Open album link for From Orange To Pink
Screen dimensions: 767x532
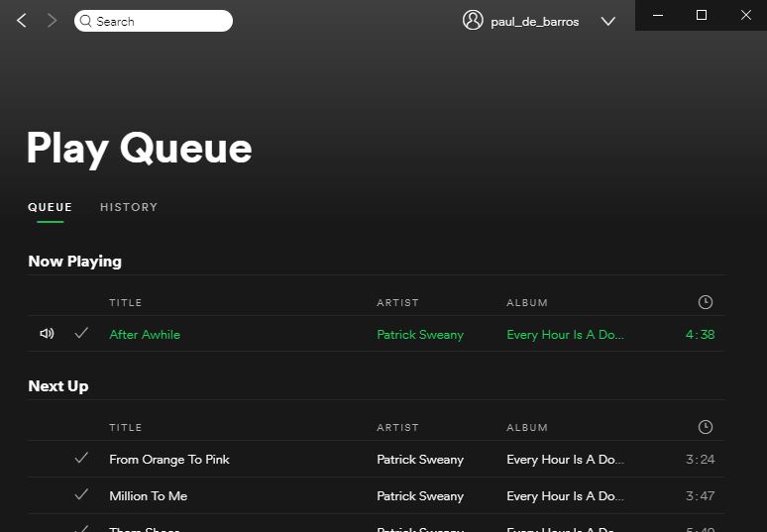point(565,460)
